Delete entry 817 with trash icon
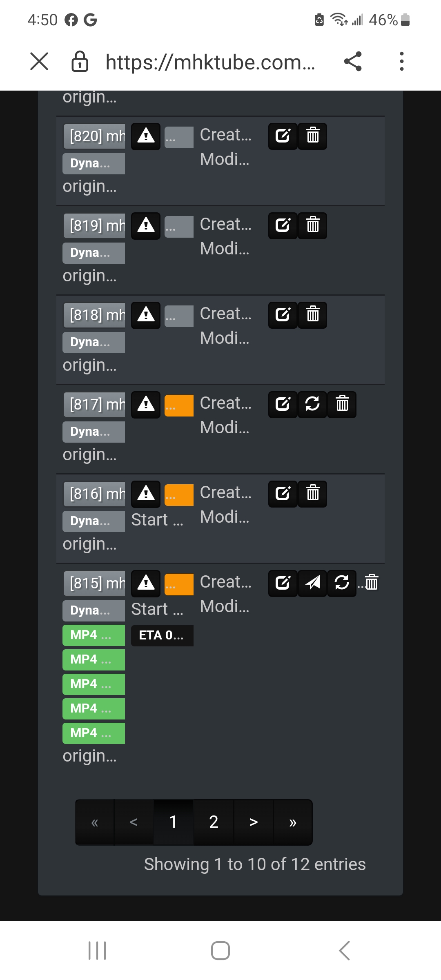 [x=342, y=405]
